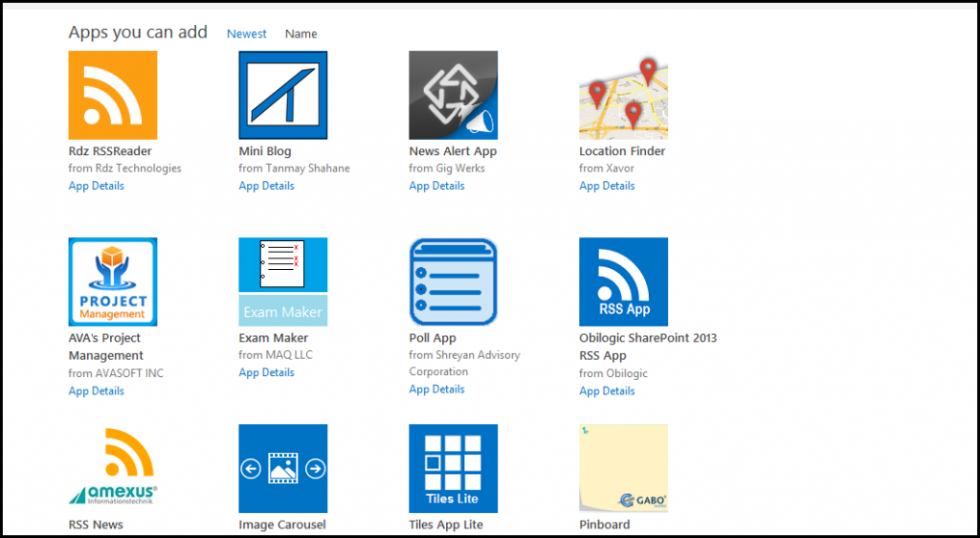Click the Location Finder title
This screenshot has height=538, width=980.
(x=622, y=151)
